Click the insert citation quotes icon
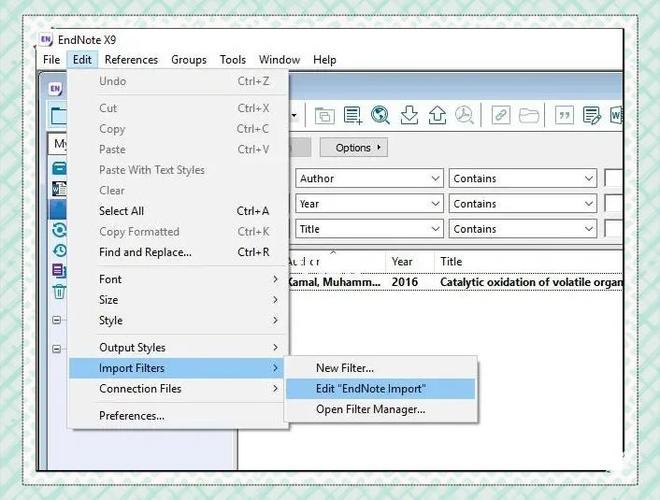 (564, 115)
